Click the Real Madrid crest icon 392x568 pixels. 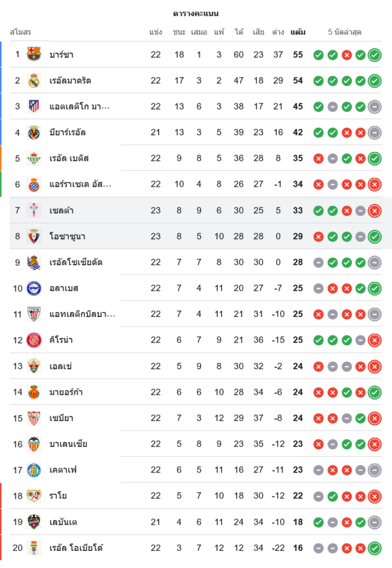(34, 81)
